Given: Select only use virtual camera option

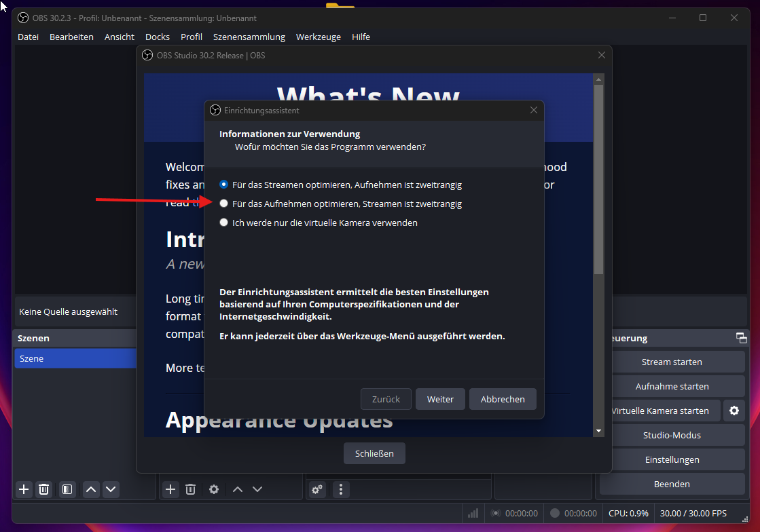Looking at the screenshot, I should [319, 223].
